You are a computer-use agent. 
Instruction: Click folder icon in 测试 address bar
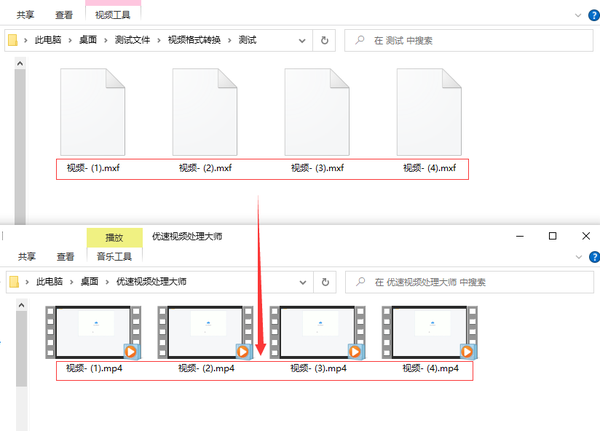[x=13, y=40]
